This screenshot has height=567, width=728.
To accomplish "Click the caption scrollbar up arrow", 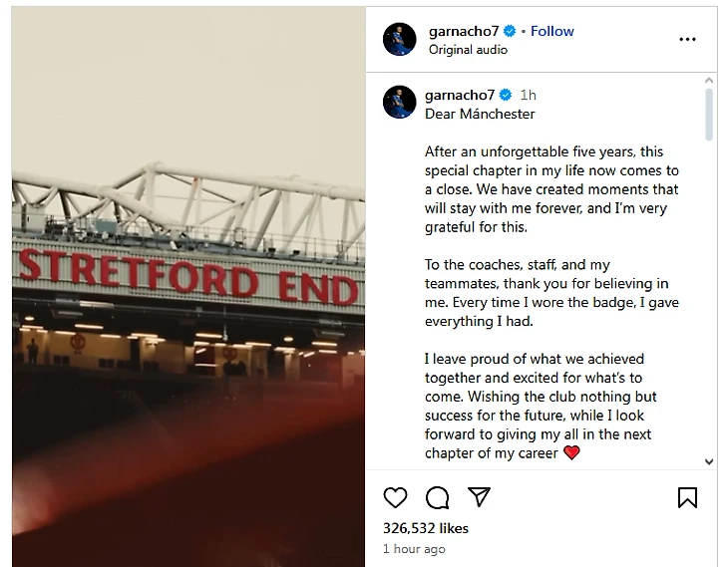I will (x=709, y=80).
